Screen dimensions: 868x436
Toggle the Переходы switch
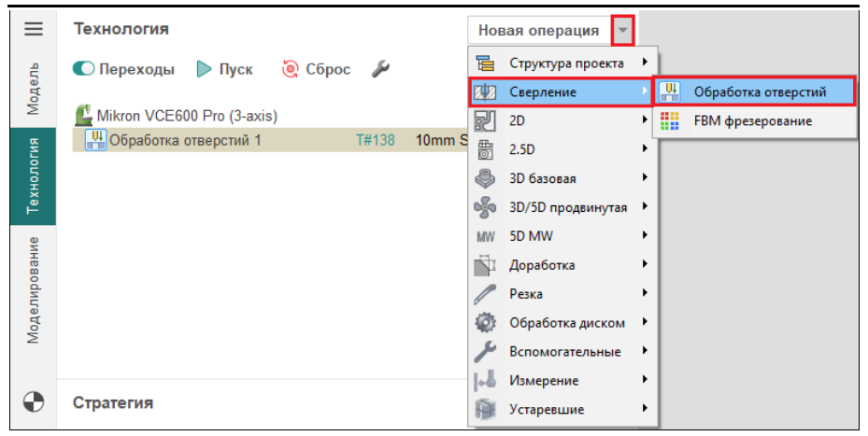pyautogui.click(x=84, y=69)
